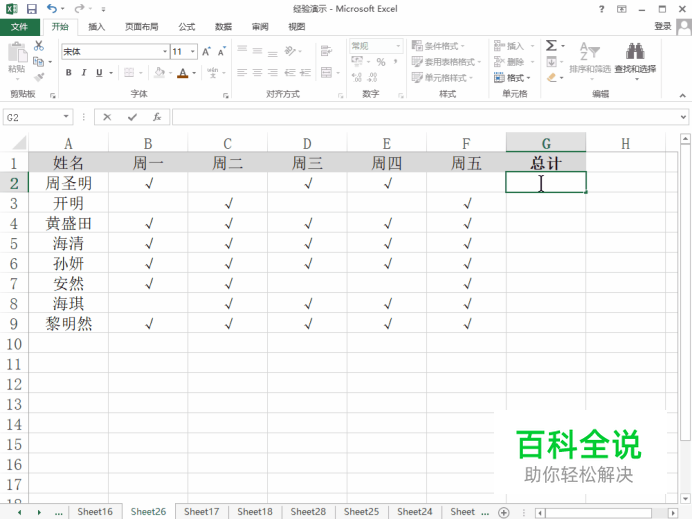Align text to top
This screenshot has height=519, width=692.
[x=242, y=51]
